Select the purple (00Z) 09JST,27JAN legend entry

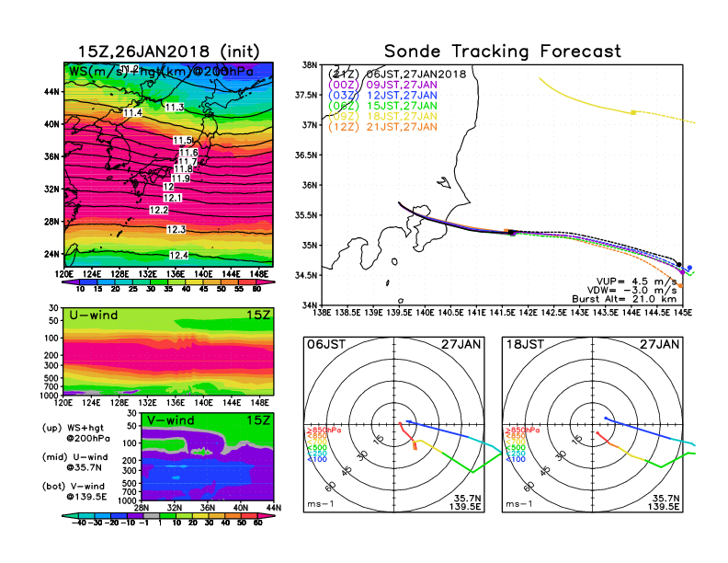click(x=382, y=85)
